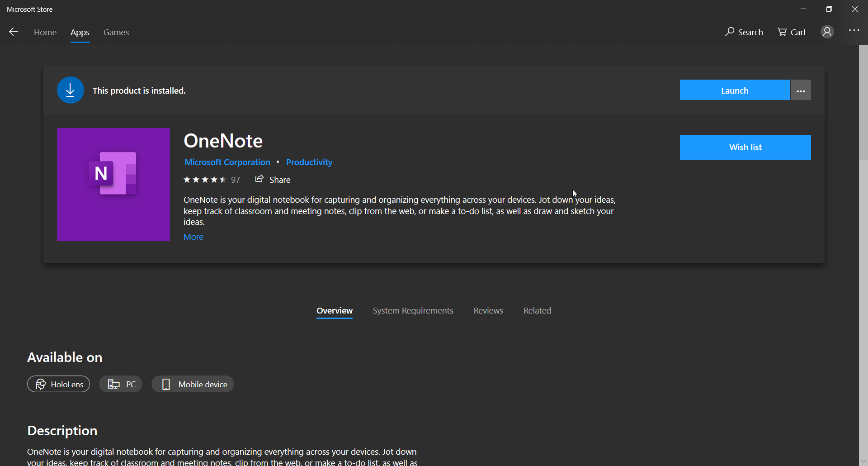Click the cart icon
868x466 pixels.
(x=782, y=32)
